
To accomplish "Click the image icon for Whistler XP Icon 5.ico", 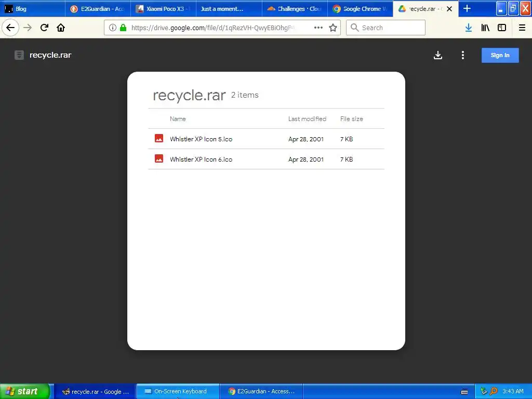I will tap(159, 138).
